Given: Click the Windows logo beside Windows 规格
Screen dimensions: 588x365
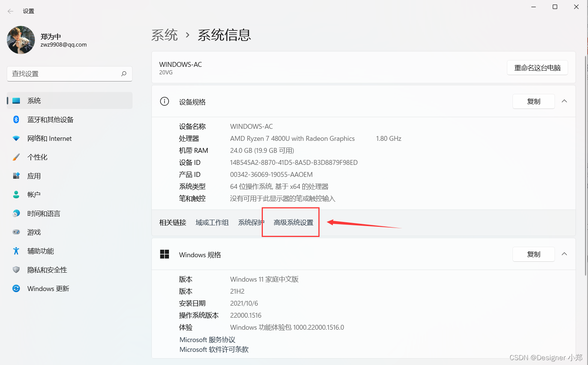Looking at the screenshot, I should tap(164, 254).
